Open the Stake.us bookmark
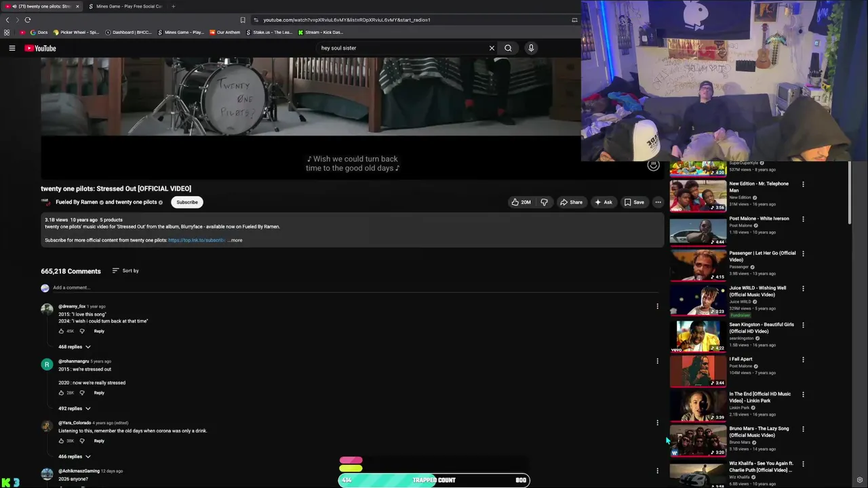868x488 pixels. pos(269,33)
